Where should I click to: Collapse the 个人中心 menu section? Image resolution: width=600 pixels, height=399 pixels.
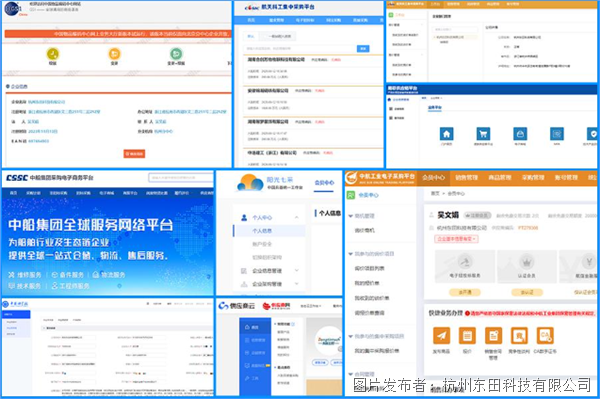pos(297,217)
